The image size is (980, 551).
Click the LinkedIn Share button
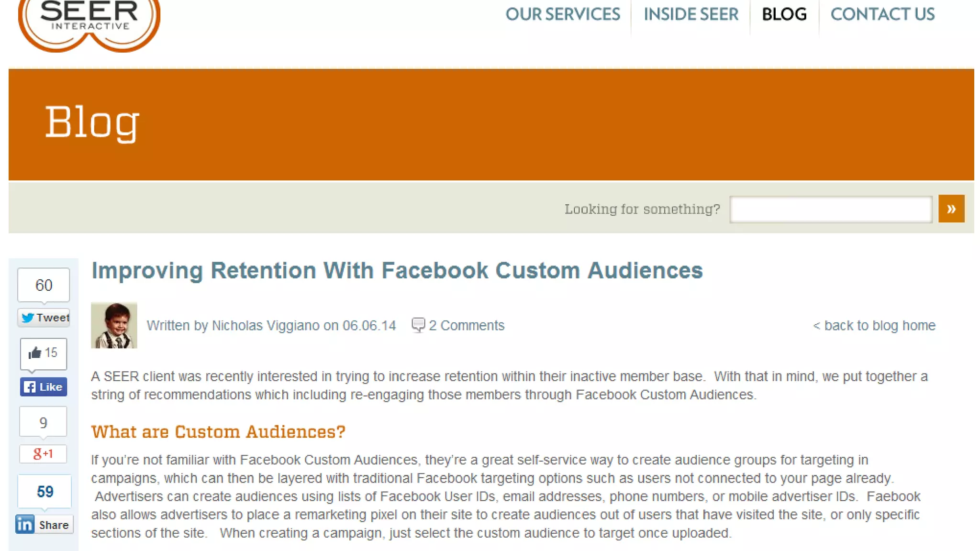pyautogui.click(x=44, y=525)
